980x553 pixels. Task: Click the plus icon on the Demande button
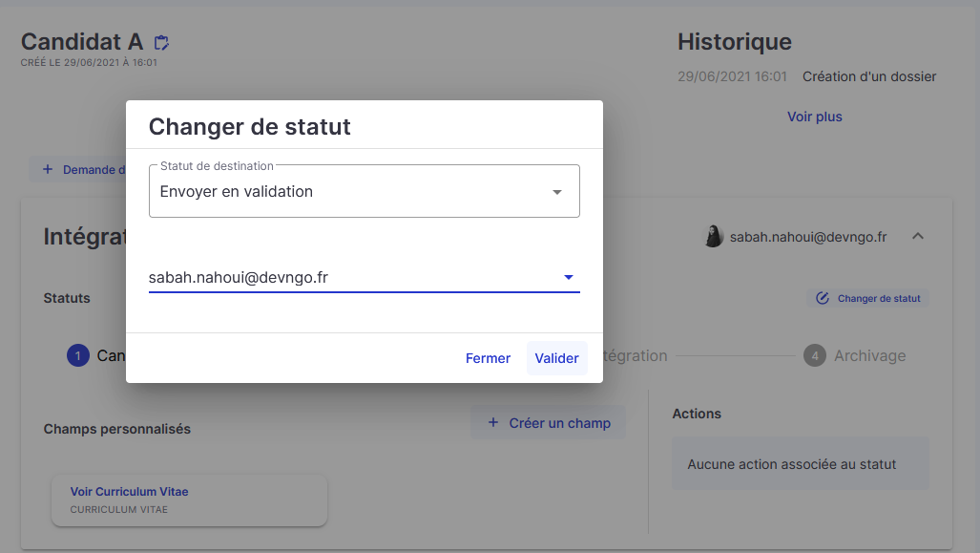click(x=47, y=168)
